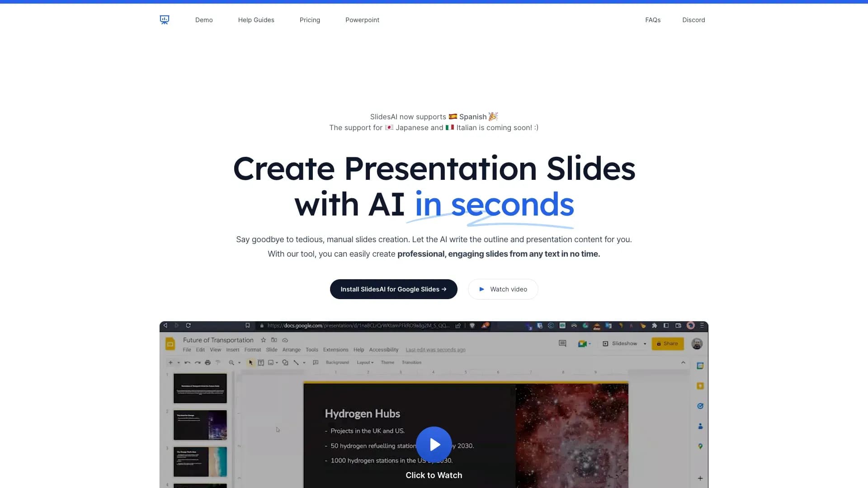The image size is (868, 488).
Task: Play the demo video with blue play button
Action: click(x=434, y=445)
